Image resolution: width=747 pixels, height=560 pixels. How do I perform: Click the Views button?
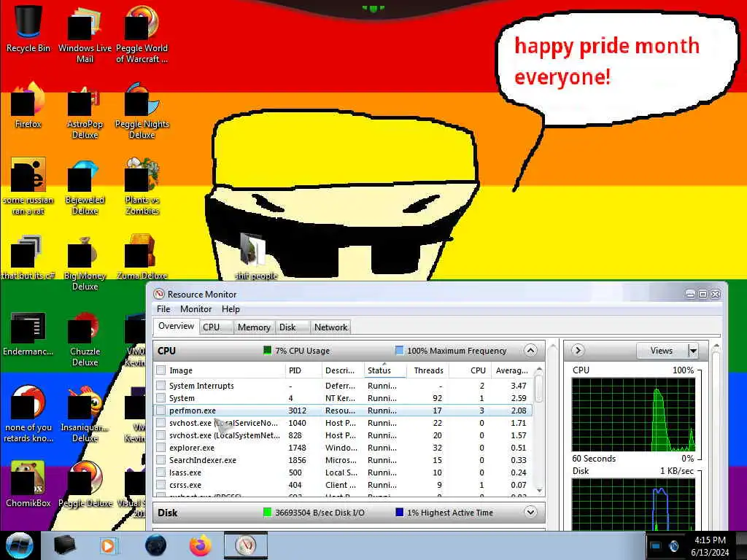pos(662,351)
